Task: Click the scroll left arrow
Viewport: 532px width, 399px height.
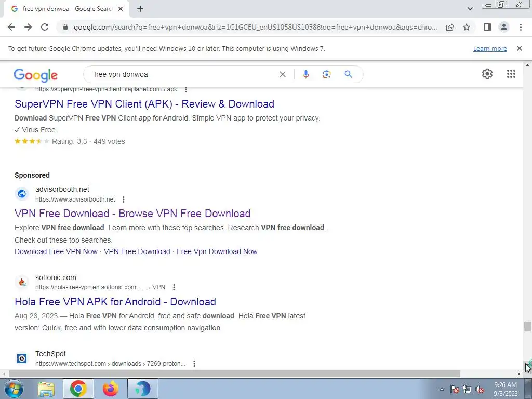Action: 4,374
